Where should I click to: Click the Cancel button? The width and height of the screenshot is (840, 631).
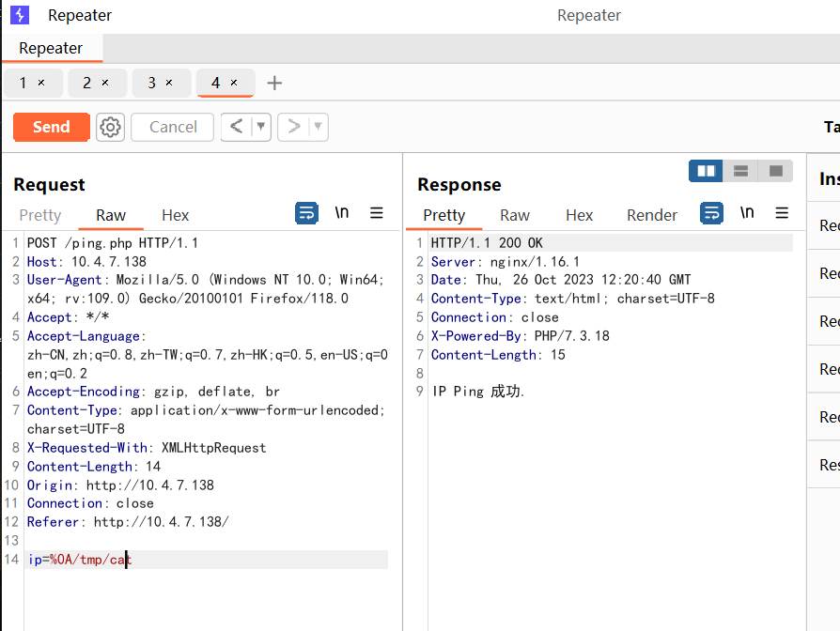[173, 127]
